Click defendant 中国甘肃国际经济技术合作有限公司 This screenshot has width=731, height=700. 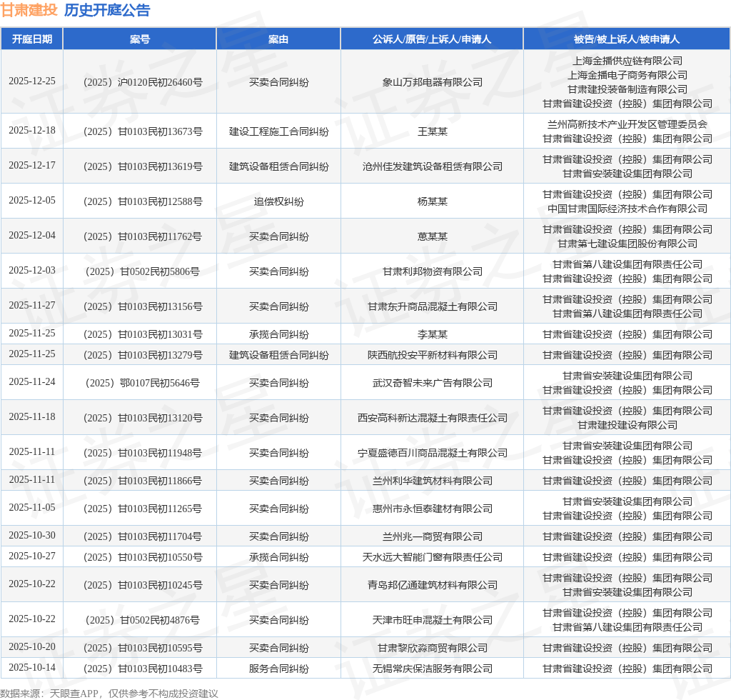point(627,209)
